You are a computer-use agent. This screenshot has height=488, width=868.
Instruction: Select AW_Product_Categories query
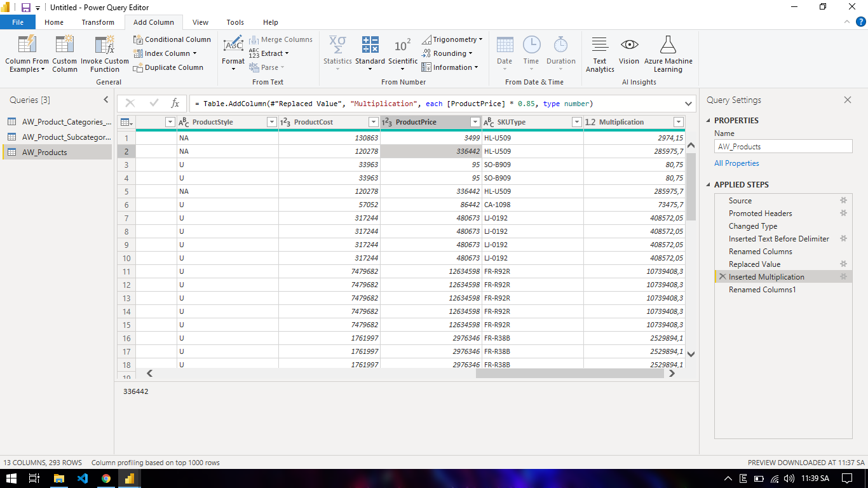tap(57, 122)
